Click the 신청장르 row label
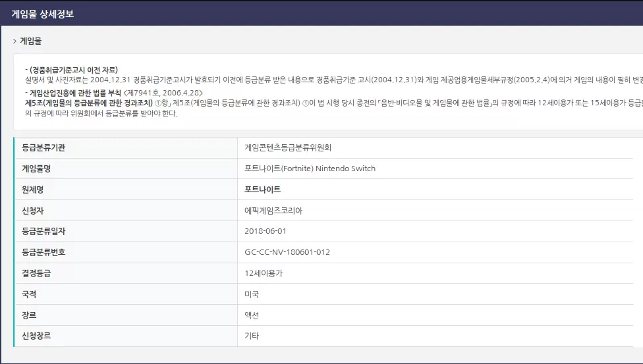 pos(36,336)
